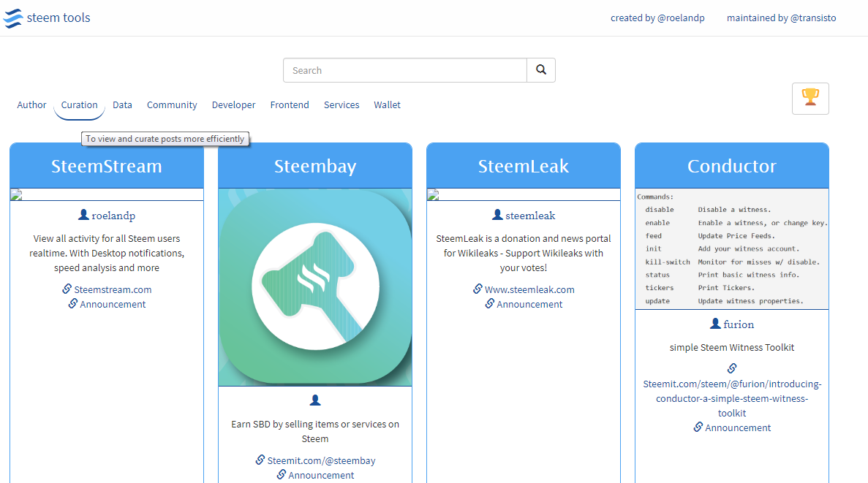Open the Wallet tab
The image size is (868, 483).
(387, 105)
